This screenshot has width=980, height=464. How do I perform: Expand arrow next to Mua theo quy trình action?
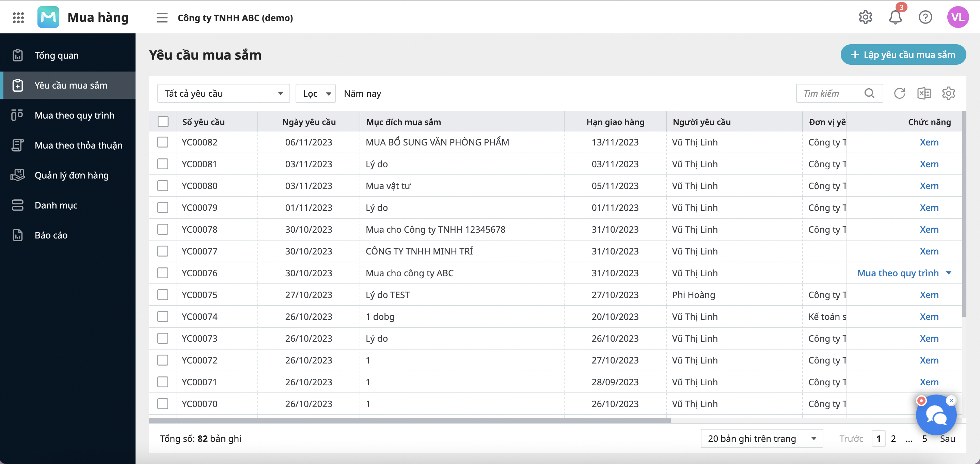click(949, 273)
